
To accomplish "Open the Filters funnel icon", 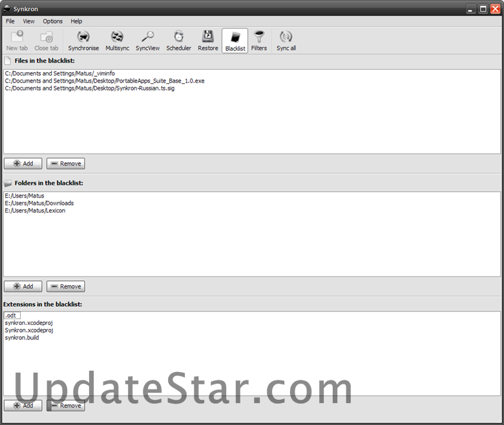I will click(259, 41).
